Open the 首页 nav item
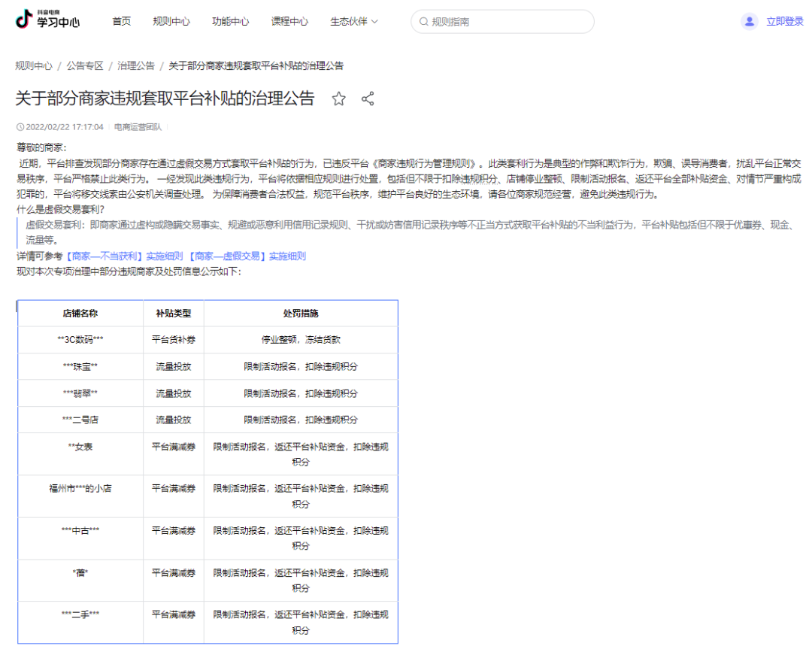Viewport: 812px width, 652px height. point(121,21)
